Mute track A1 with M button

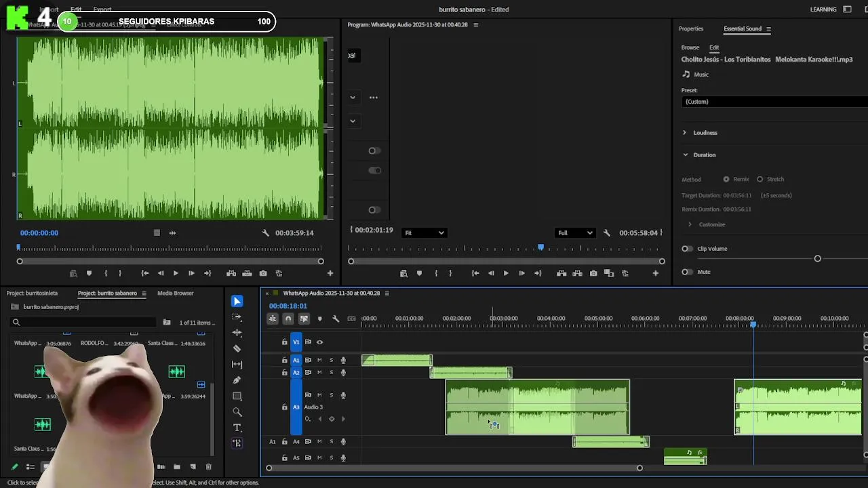(319, 360)
